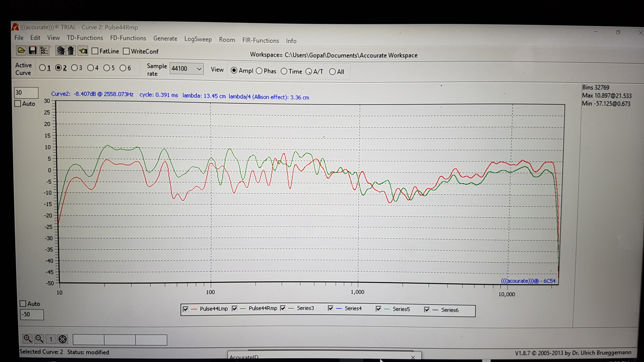Open the TD-Functions menu
The width and height of the screenshot is (644, 362).
pyautogui.click(x=85, y=38)
